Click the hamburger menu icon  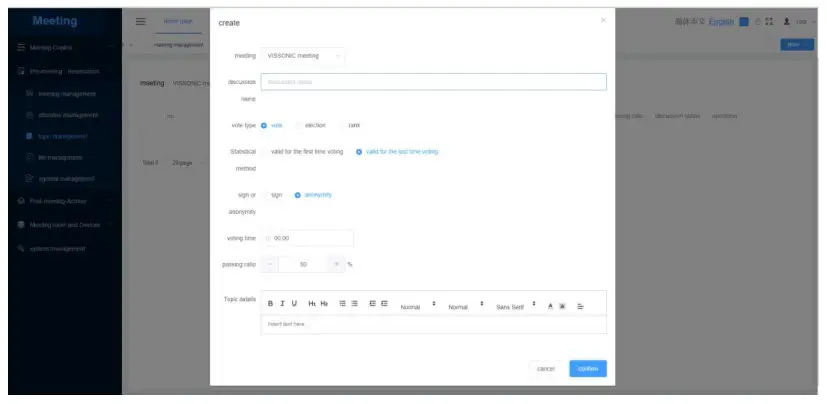141,22
